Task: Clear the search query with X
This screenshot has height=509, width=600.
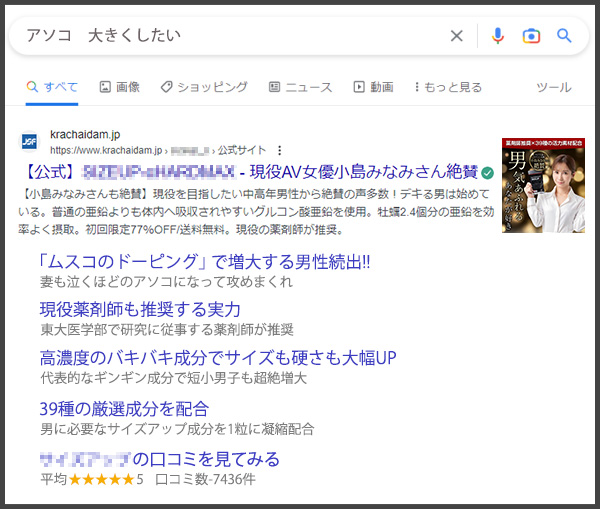Action: coord(456,36)
